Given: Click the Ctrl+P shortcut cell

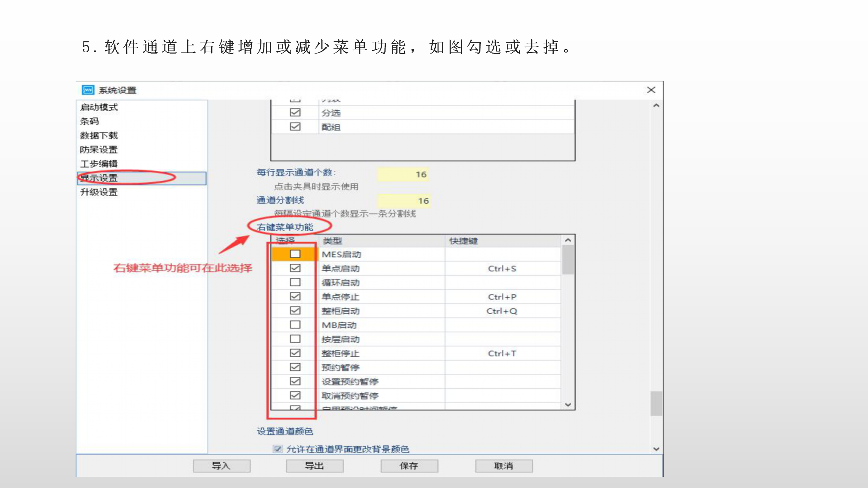Looking at the screenshot, I should (x=502, y=297).
